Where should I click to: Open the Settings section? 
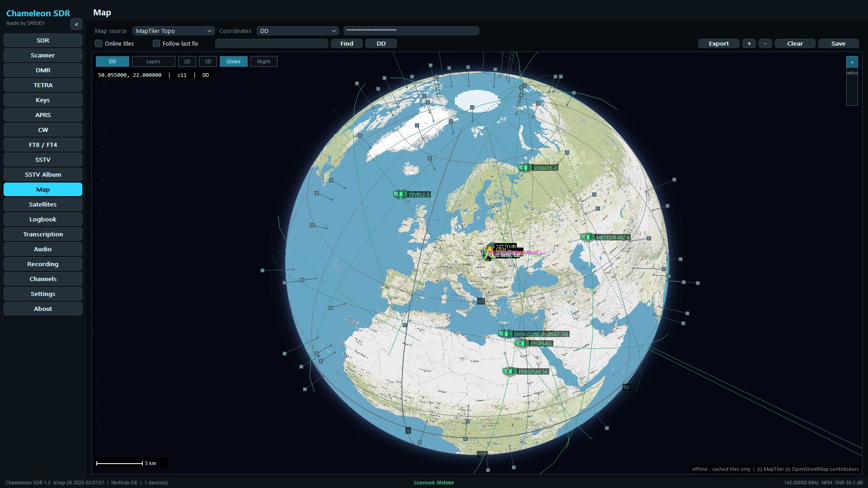coord(43,294)
